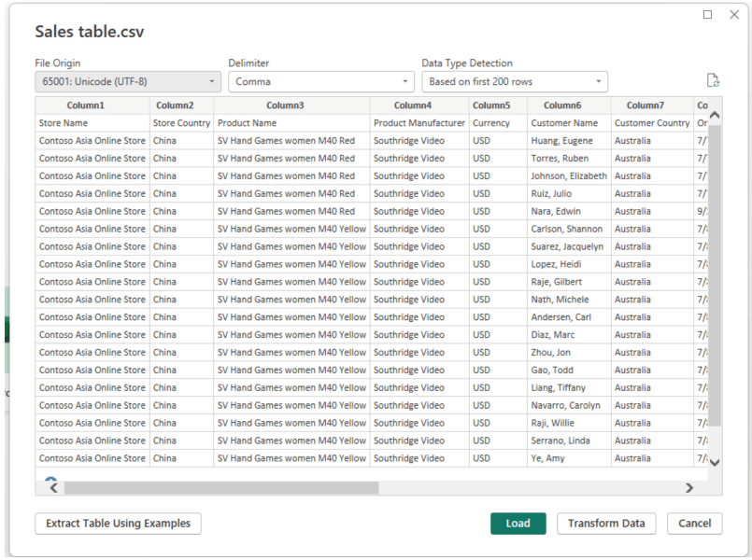
Task: Click Extract Table Using Examples
Action: 118,524
